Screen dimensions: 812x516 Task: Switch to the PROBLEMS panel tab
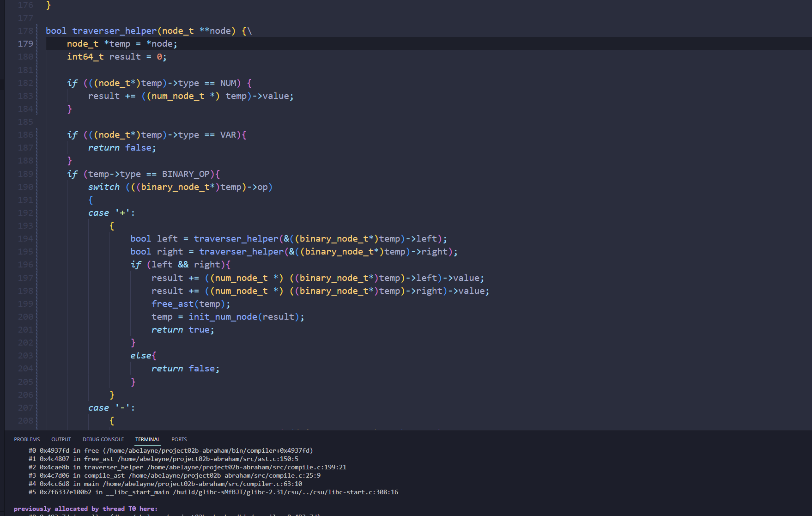[27, 439]
